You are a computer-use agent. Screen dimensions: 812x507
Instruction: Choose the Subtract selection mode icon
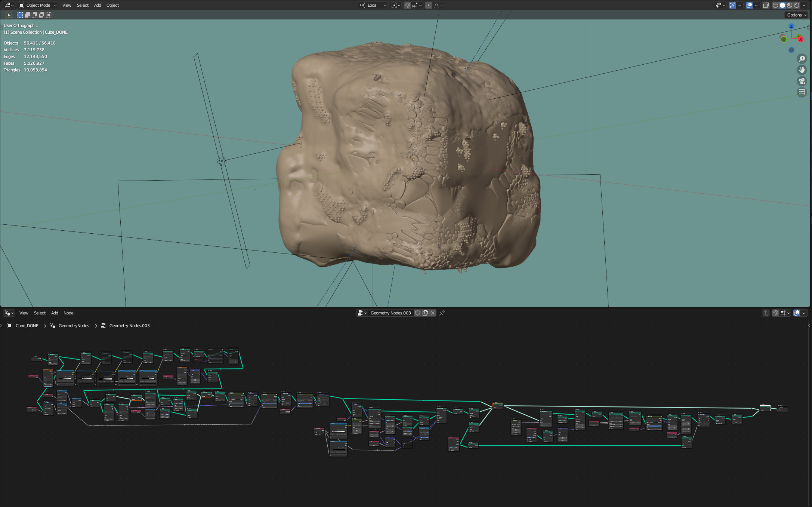34,15
